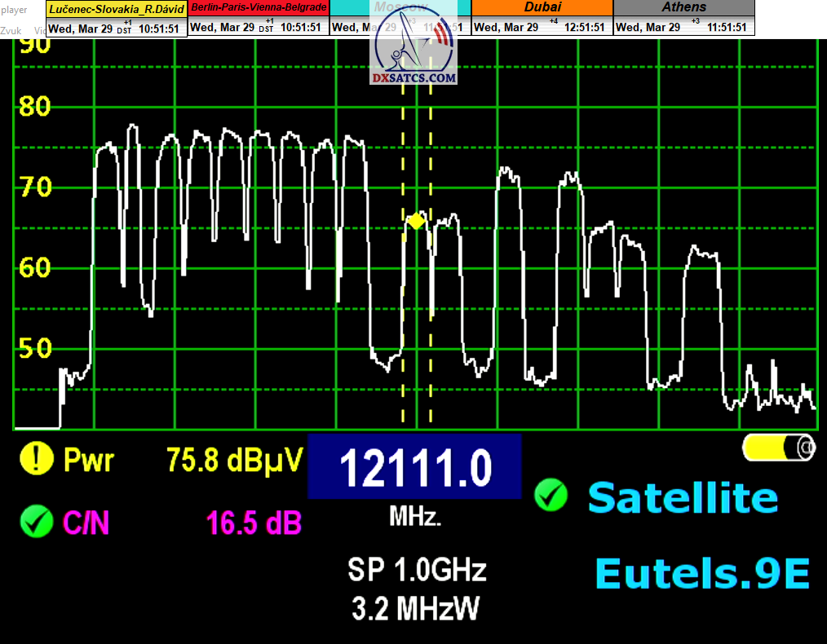827x644 pixels.
Task: Switch to the Dubai clock tab
Action: coord(542,7)
